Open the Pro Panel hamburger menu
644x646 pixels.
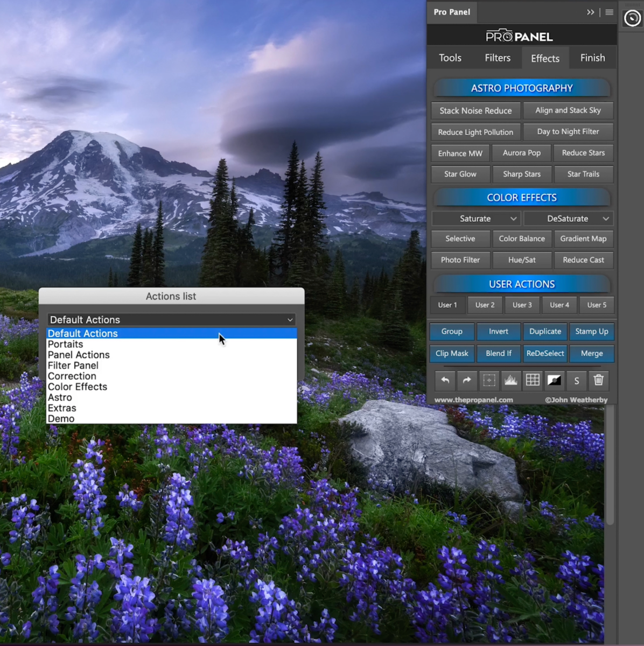point(609,12)
